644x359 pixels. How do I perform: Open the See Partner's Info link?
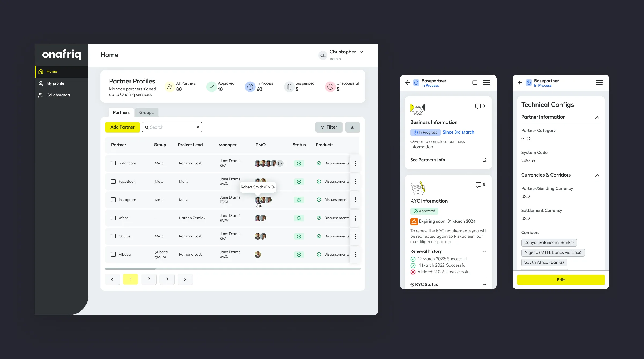[448, 160]
